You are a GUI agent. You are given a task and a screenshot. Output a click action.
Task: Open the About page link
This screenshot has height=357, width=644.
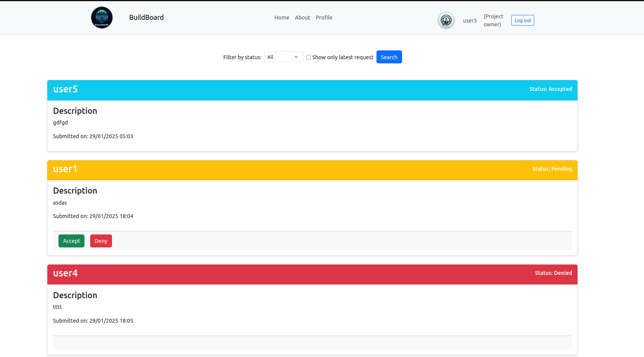[x=302, y=18]
